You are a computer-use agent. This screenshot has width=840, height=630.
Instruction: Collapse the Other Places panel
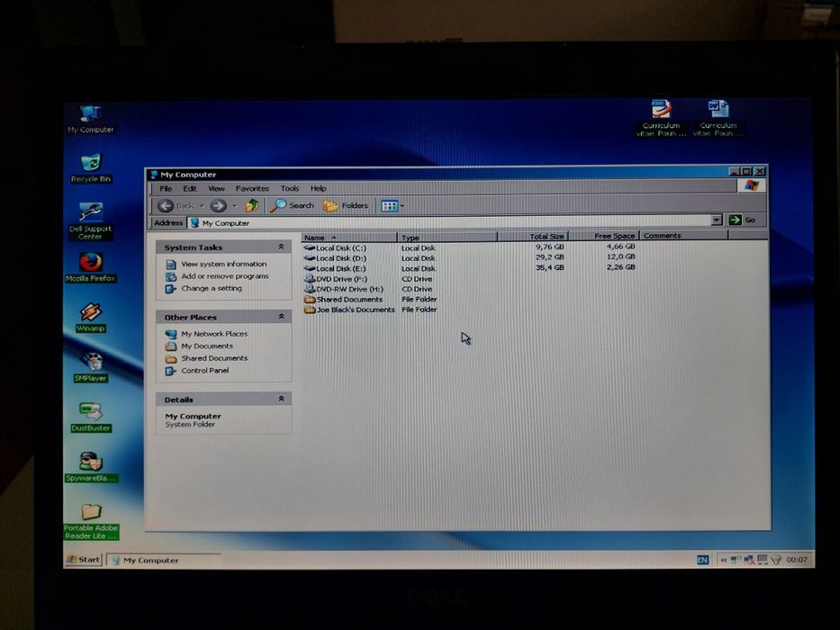pyautogui.click(x=281, y=317)
